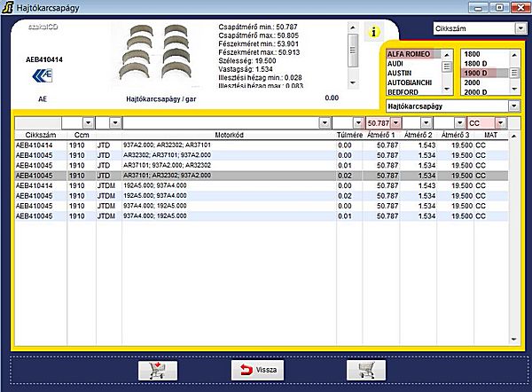Click the Cikkszám filter input field
Viewport: 532px width, 392px height.
tap(37, 123)
